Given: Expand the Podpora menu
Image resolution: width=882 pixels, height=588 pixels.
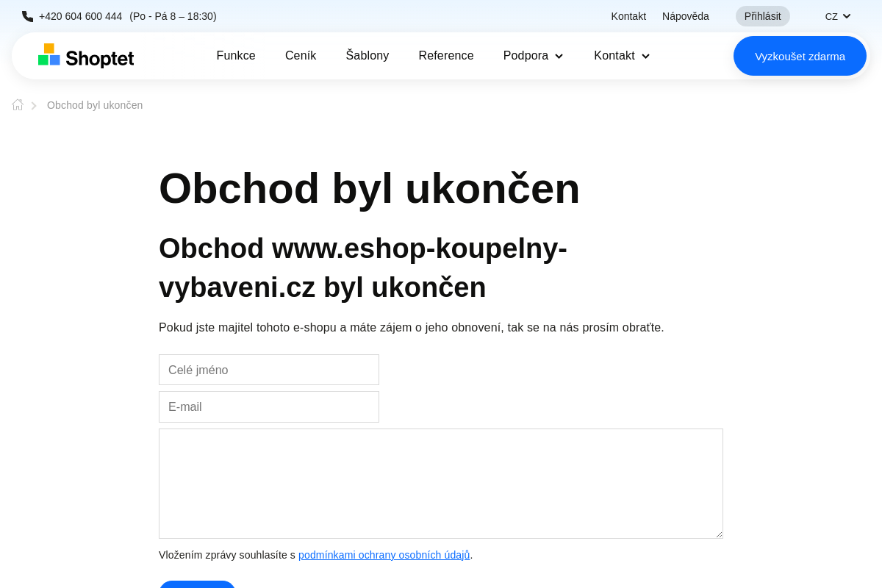Looking at the screenshot, I should (533, 56).
